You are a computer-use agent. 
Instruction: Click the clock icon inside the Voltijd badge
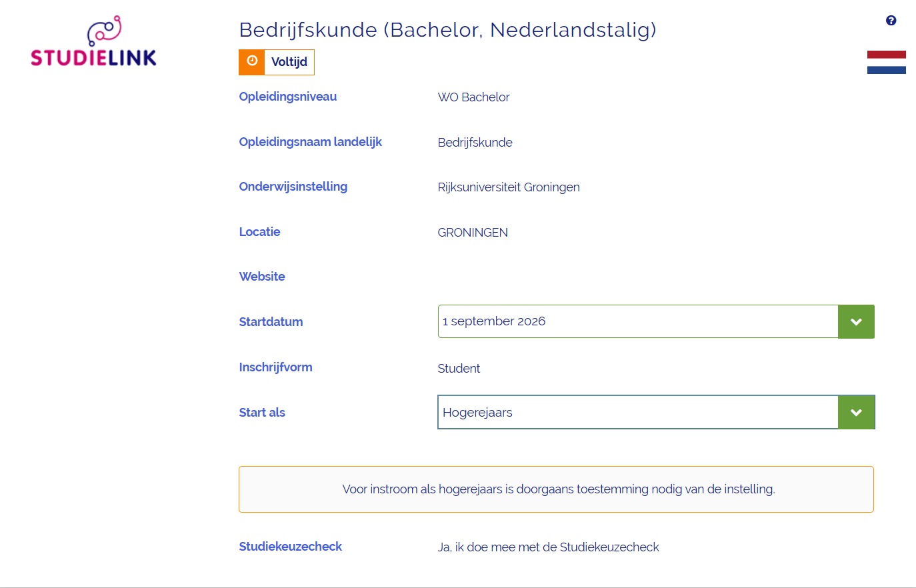252,61
